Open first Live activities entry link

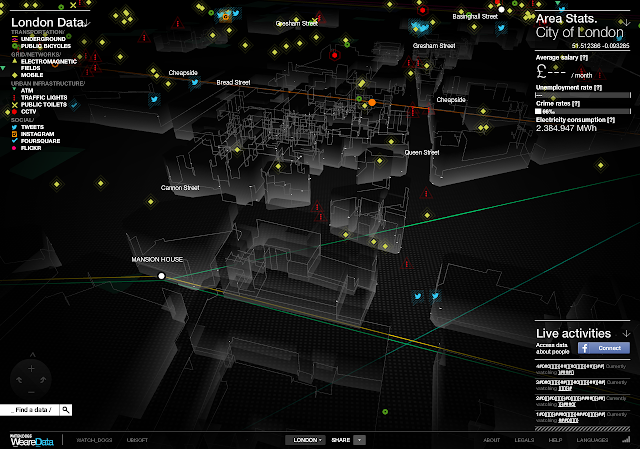pos(566,373)
